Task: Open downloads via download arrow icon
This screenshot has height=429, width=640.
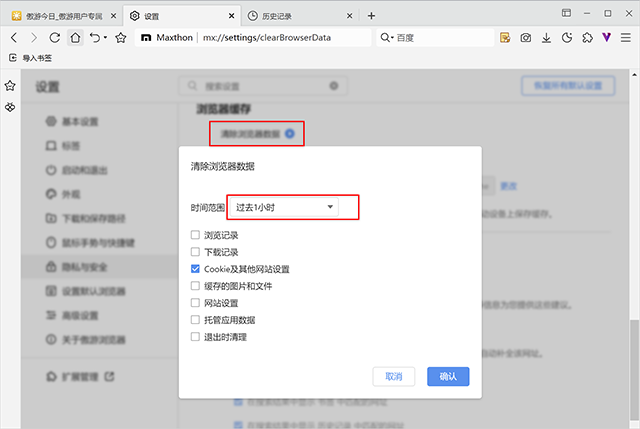Action: tap(546, 38)
